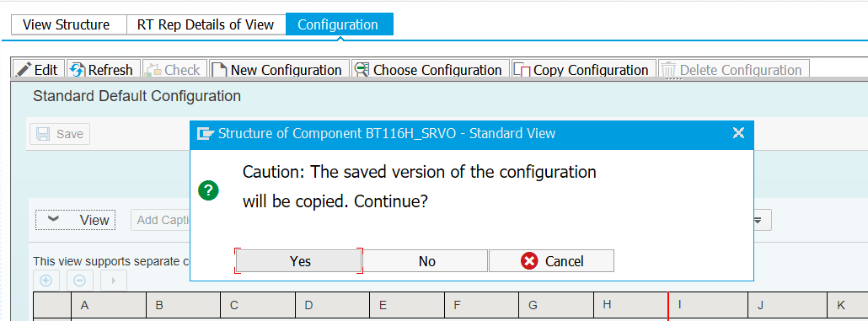
Task: Click the dialog title bar menu icon
Action: [206, 133]
